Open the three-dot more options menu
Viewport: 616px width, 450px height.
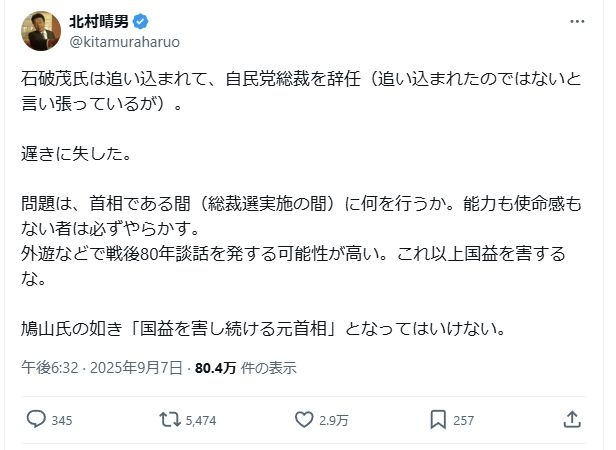click(578, 22)
